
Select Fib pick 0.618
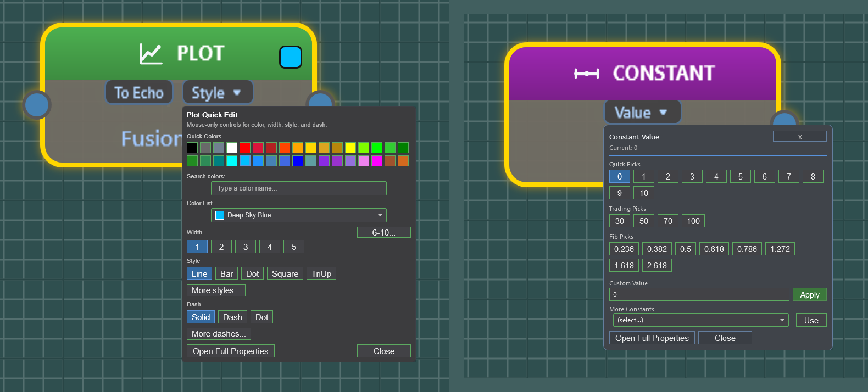[714, 249]
